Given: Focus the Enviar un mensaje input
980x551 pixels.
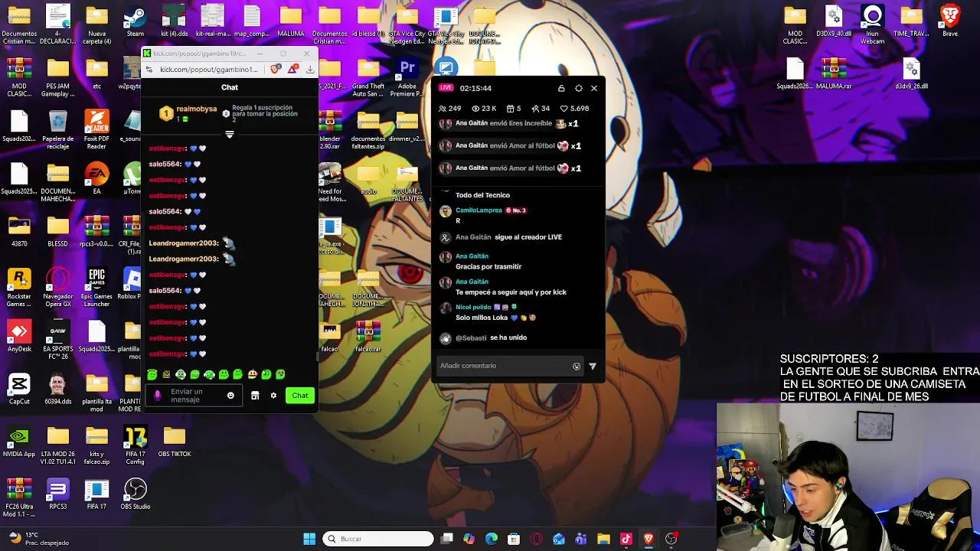Looking at the screenshot, I should pyautogui.click(x=193, y=396).
